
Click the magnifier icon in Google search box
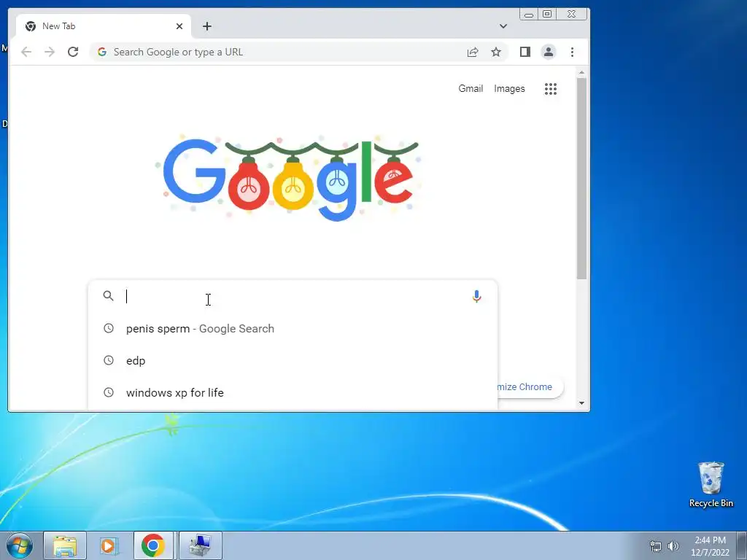click(109, 296)
